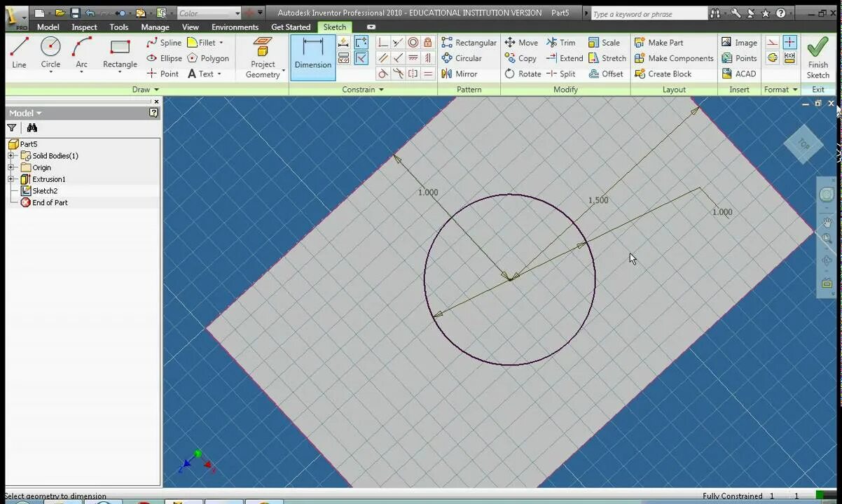Use the Trim tool
842x504 pixels.
(560, 43)
